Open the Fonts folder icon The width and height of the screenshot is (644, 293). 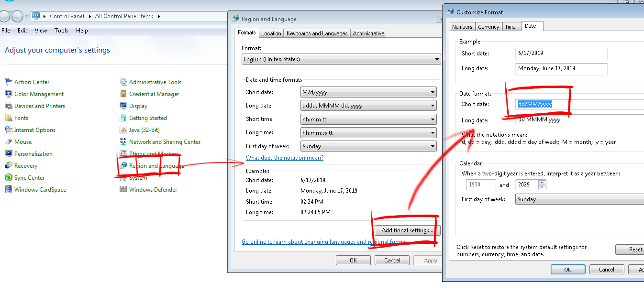[x=8, y=118]
